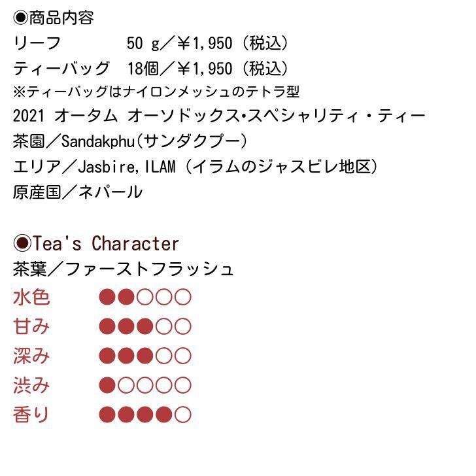Click the nylon mesh tetra-type note text
The image size is (476, 476).
coord(156,92)
